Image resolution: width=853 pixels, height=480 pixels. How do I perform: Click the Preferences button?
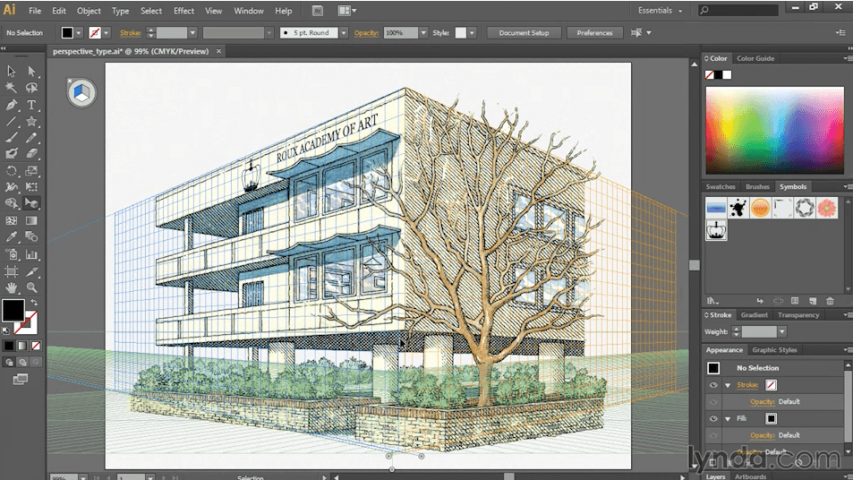click(595, 33)
